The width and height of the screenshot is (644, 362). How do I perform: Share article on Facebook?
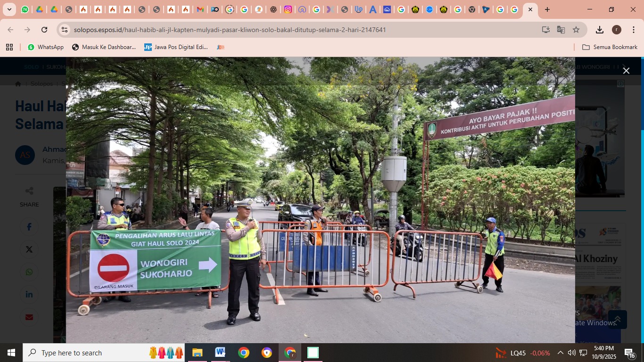coord(29,227)
